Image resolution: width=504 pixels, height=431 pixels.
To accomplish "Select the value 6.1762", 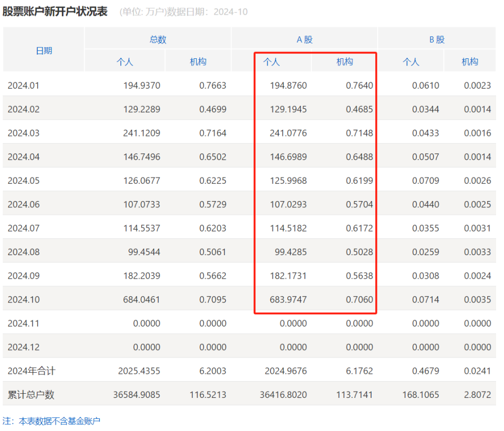I will pyautogui.click(x=359, y=371).
